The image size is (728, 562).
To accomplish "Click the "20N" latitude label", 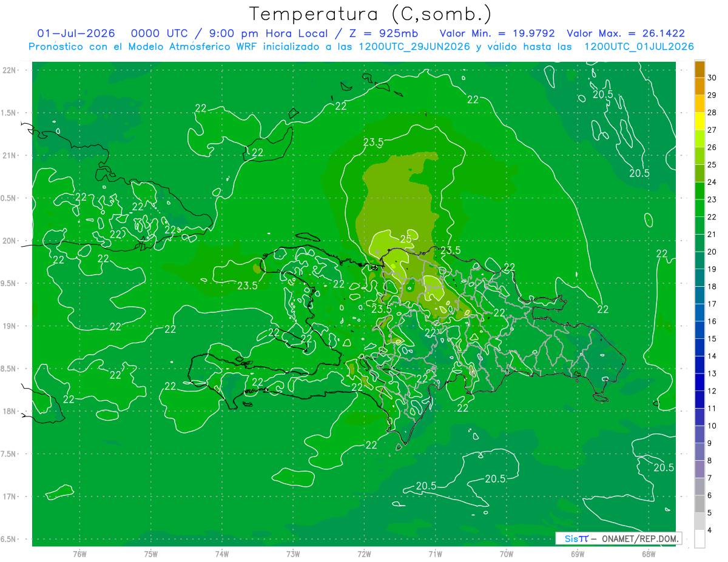I will (8, 241).
